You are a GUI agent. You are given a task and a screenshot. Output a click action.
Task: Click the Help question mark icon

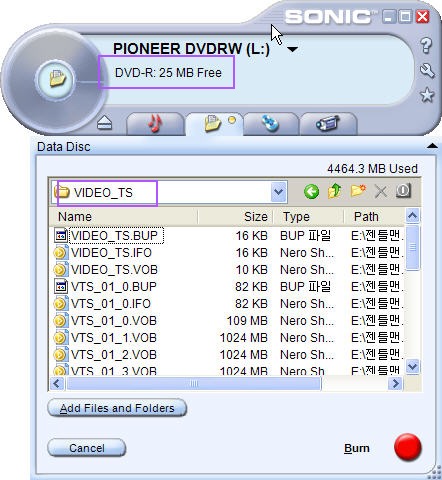pos(426,45)
